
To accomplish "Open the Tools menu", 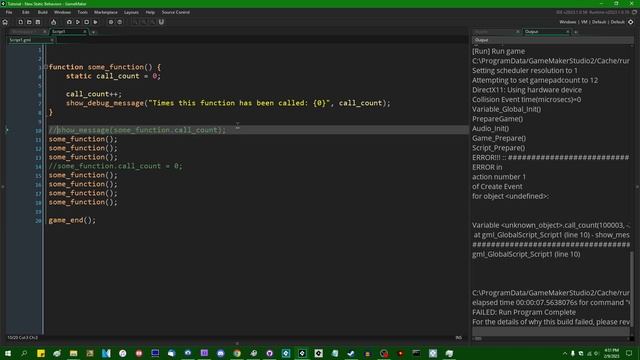I will 82,12.
